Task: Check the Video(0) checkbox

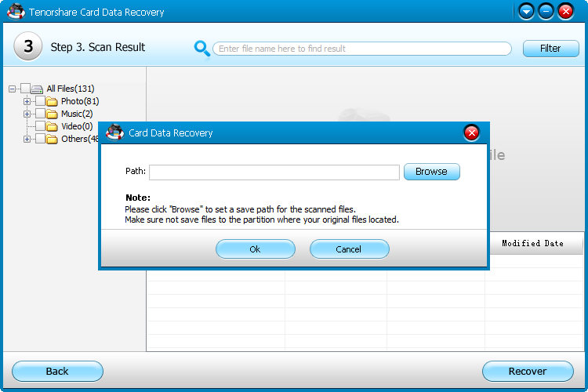Action: coord(40,126)
